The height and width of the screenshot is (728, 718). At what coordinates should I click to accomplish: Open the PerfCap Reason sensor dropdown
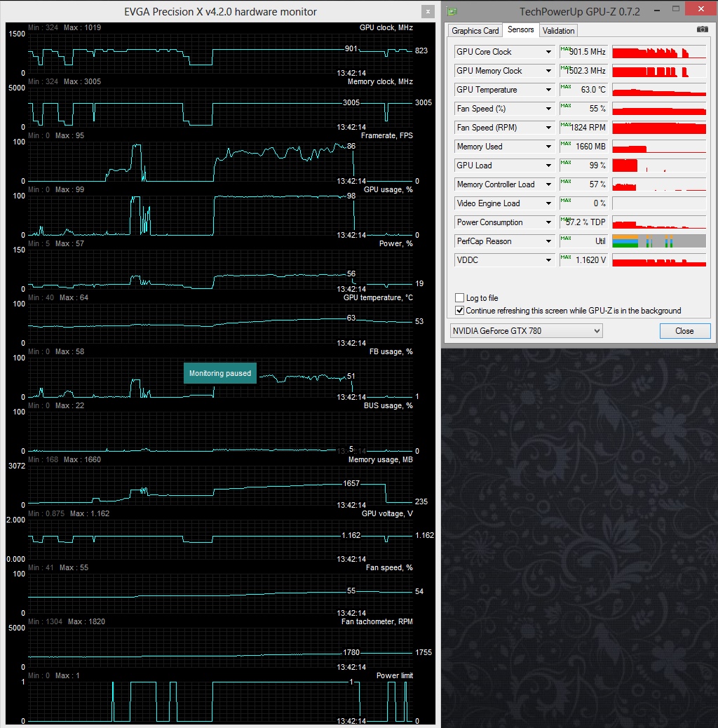(548, 241)
